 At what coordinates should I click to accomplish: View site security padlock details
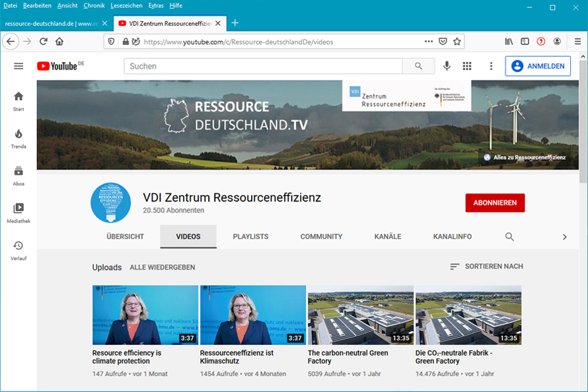point(126,42)
